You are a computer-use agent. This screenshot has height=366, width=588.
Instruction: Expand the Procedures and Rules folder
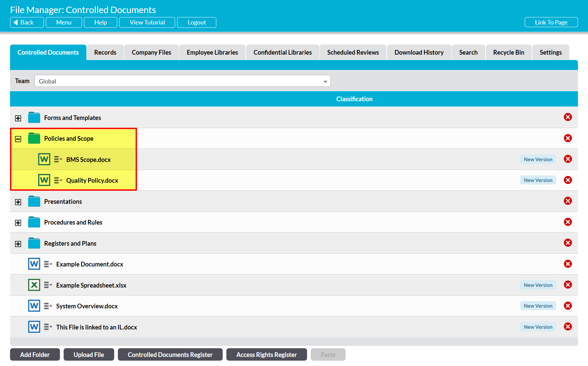click(x=18, y=223)
